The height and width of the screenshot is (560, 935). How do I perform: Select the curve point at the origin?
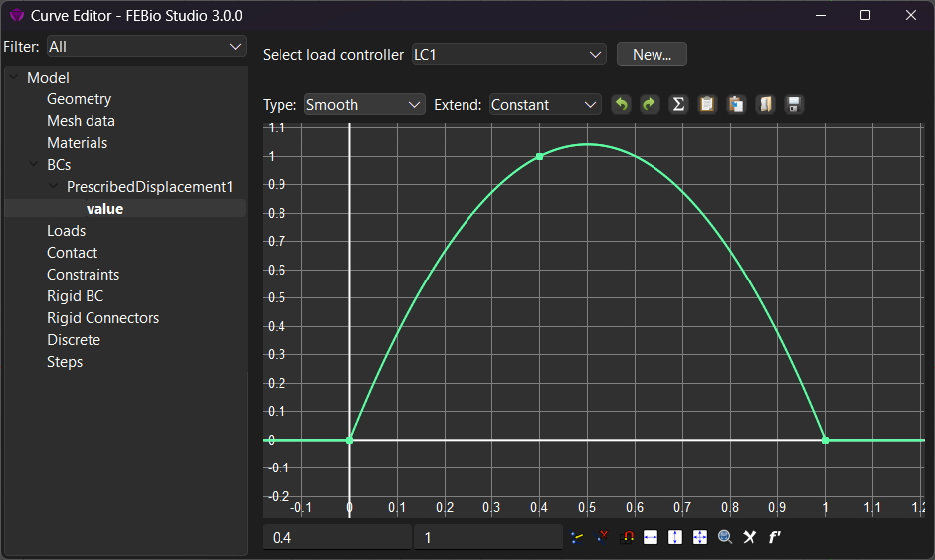click(349, 440)
